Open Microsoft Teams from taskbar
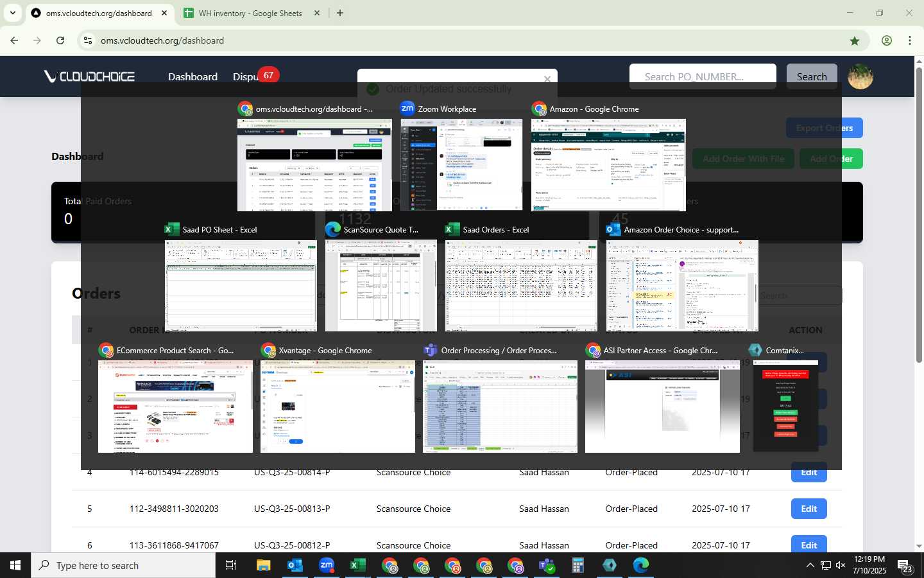Viewport: 924px width, 578px height. 547,565
